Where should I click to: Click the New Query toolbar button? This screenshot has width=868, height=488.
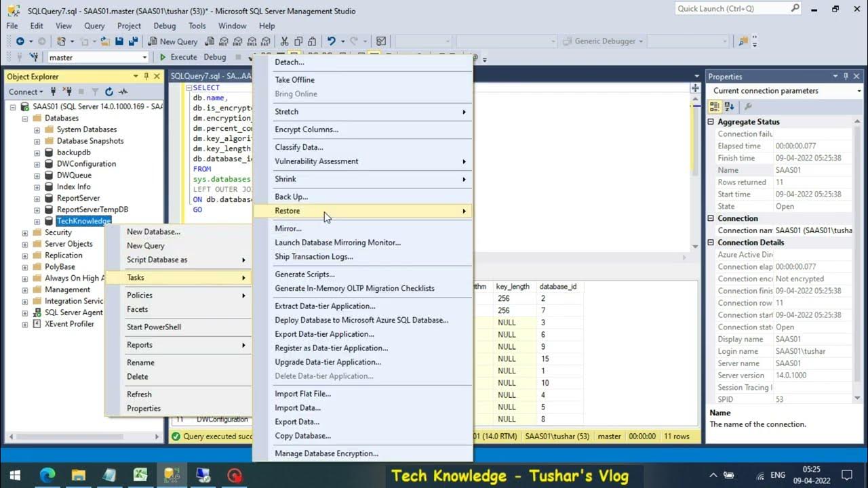pyautogui.click(x=172, y=41)
